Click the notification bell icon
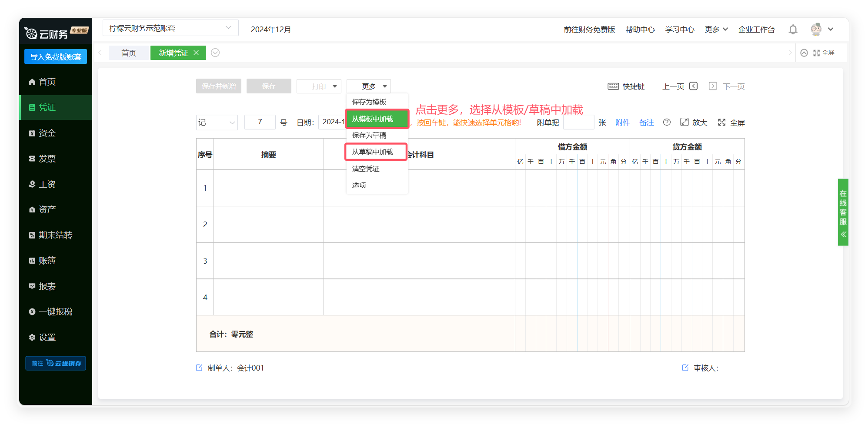 (x=793, y=30)
